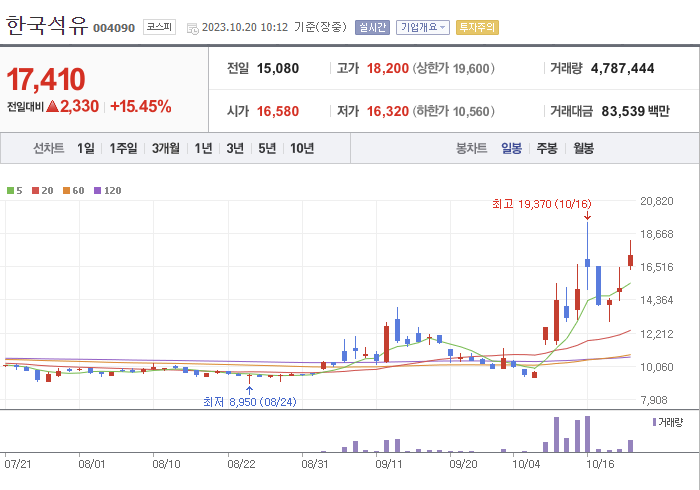
Task: Switch to the 주봉 weekly candle chart
Action: 547,148
